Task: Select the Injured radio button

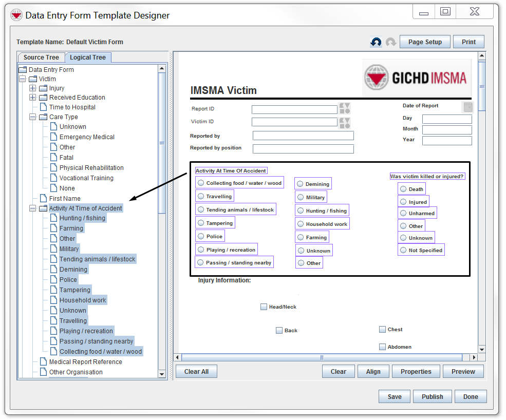Action: point(403,202)
